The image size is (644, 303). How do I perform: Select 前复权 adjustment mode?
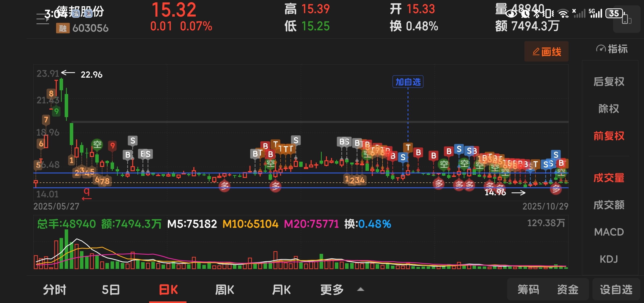609,136
